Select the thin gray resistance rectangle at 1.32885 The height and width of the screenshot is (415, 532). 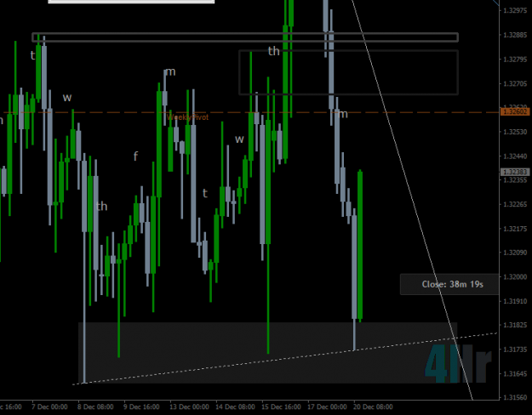point(245,37)
